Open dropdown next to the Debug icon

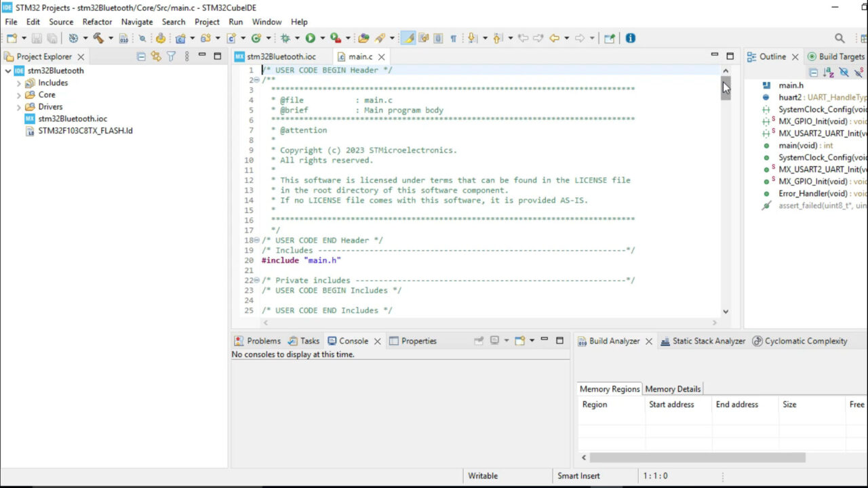297,39
